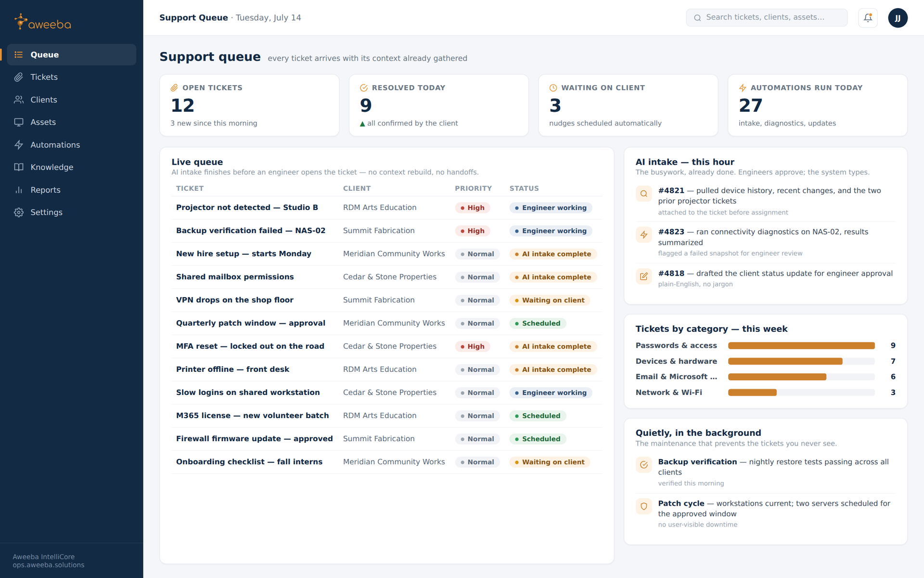Click the Reports bar chart icon in sidebar
The image size is (924, 578).
tap(19, 190)
